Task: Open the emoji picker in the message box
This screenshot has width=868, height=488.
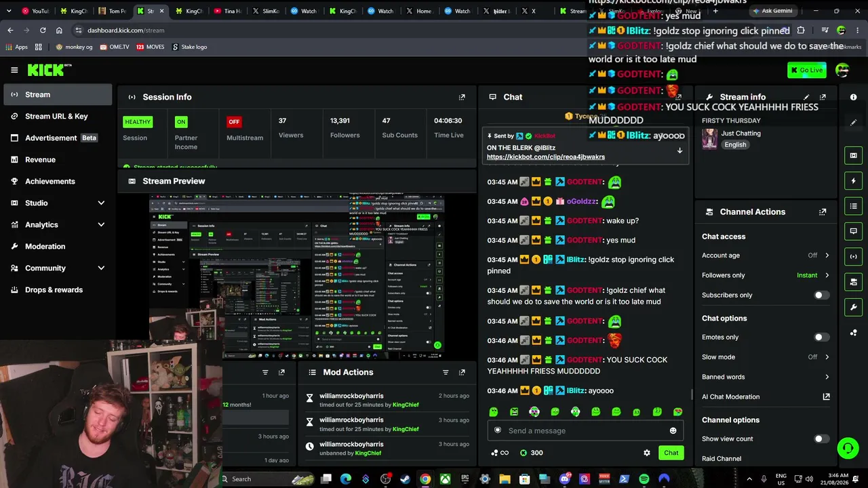Action: [673, 430]
